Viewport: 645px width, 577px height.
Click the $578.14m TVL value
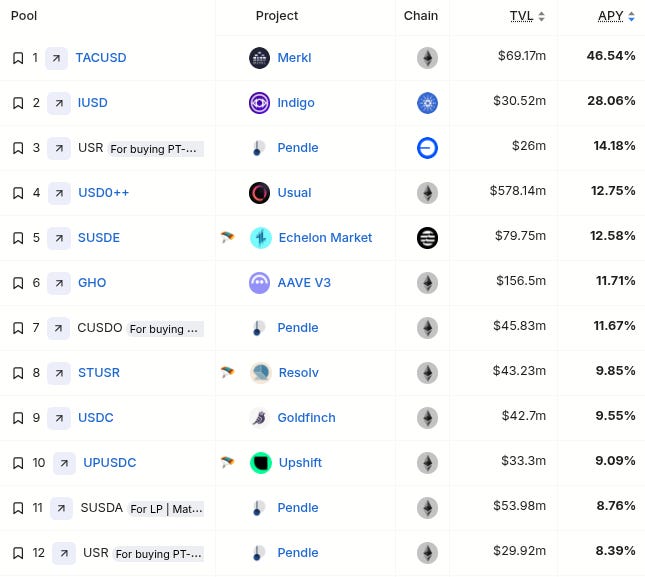[517, 191]
